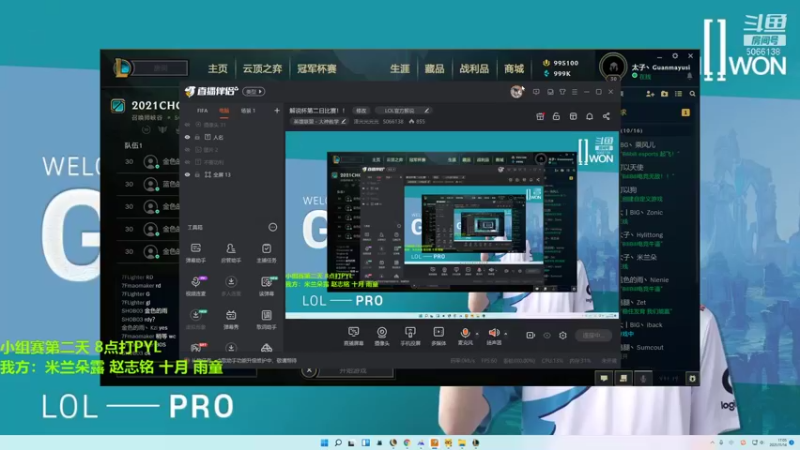
Task: Toggle visibility of the 人名 source
Action: 187,137
